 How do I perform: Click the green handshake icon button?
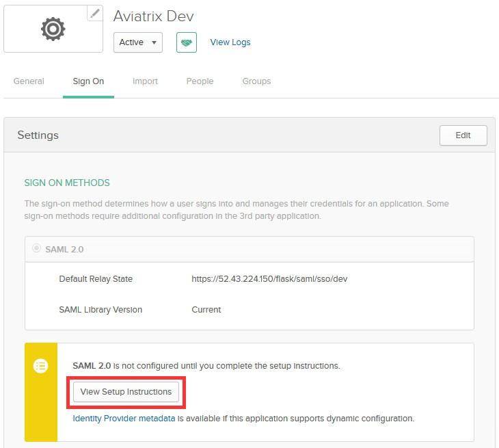tap(187, 42)
